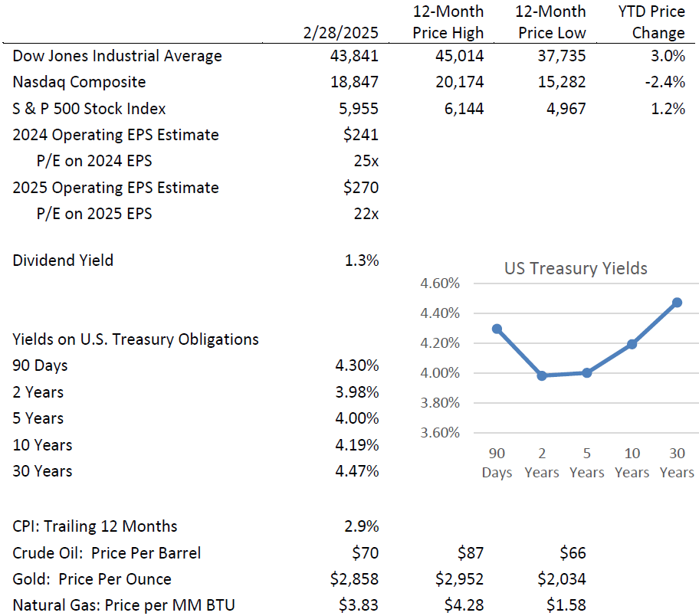This screenshot has width=699, height=616.
Task: Click the 10 Years data point on chart
Action: pos(632,344)
